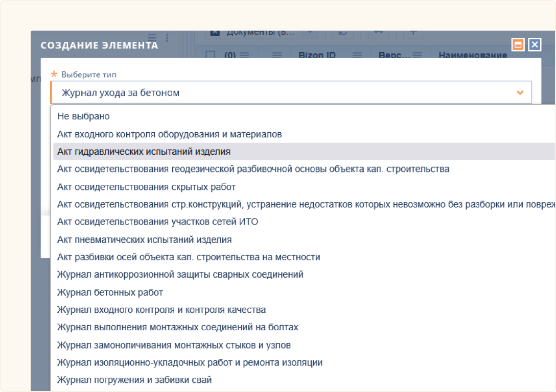Open the three-dot kebab menu near dialog header

pyautogui.click(x=167, y=37)
